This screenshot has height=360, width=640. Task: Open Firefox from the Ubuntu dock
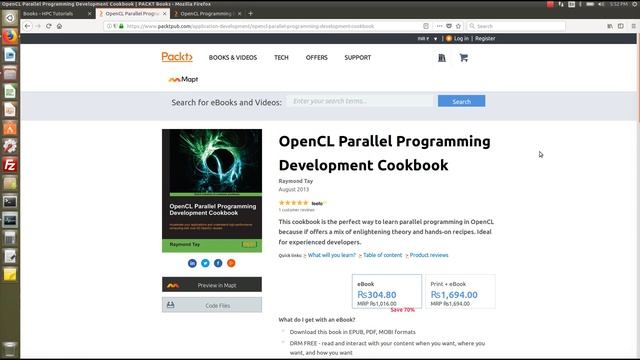click(x=10, y=36)
